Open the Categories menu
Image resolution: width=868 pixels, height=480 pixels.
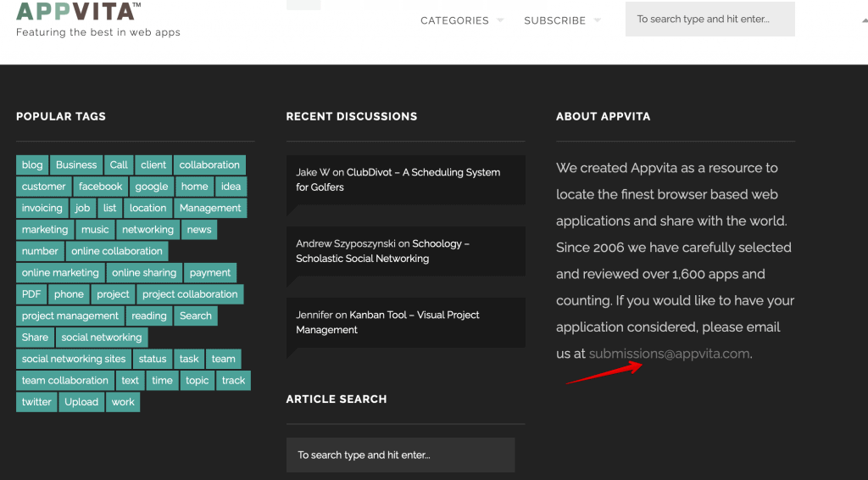coord(454,20)
